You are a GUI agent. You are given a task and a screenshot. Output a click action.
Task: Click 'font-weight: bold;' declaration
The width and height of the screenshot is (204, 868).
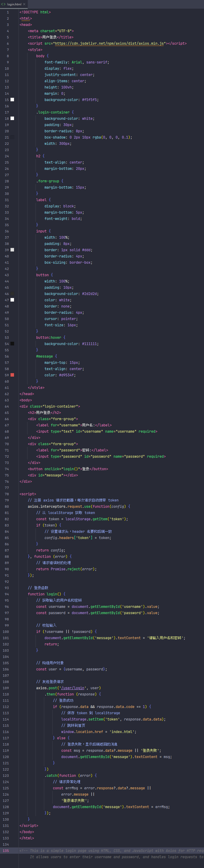[63, 219]
